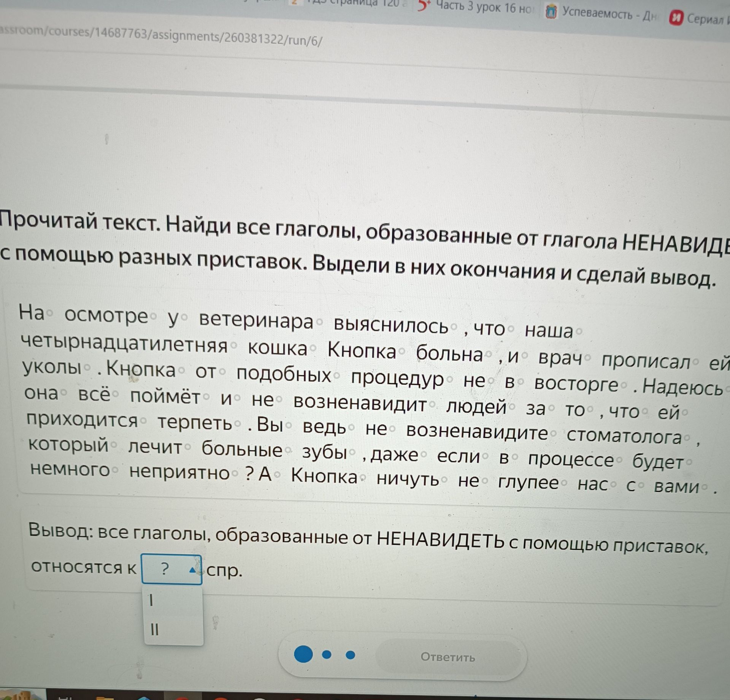This screenshot has height=700, width=730.
Task: Select the word 'который' in text
Action: click(69, 444)
